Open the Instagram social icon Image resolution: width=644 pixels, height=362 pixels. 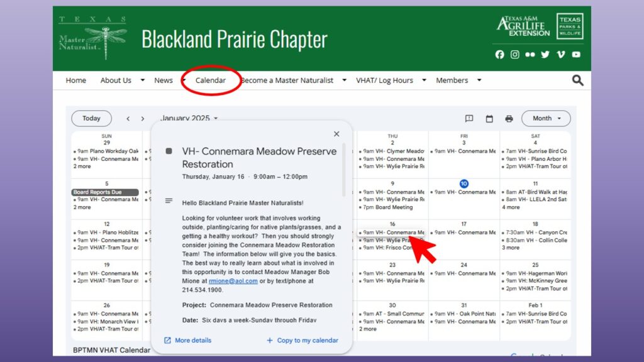click(x=515, y=55)
